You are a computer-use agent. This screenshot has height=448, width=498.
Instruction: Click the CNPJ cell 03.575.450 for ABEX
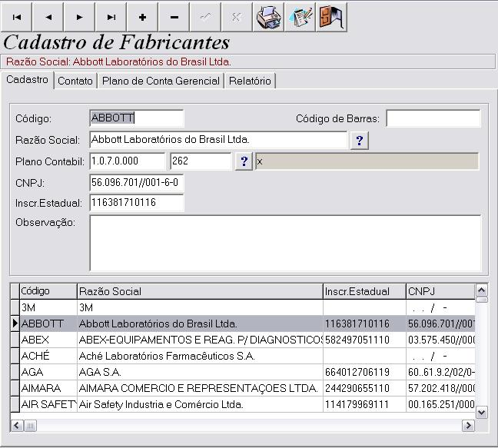click(x=440, y=340)
